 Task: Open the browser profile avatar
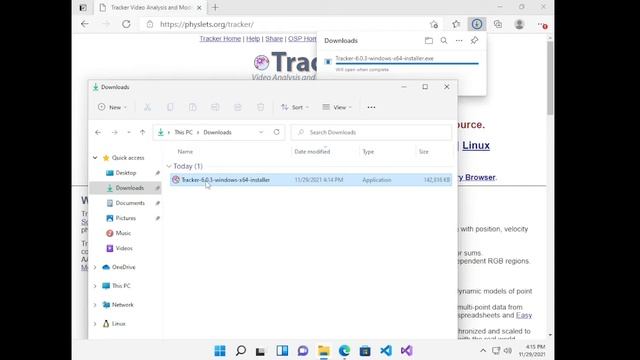(x=519, y=24)
